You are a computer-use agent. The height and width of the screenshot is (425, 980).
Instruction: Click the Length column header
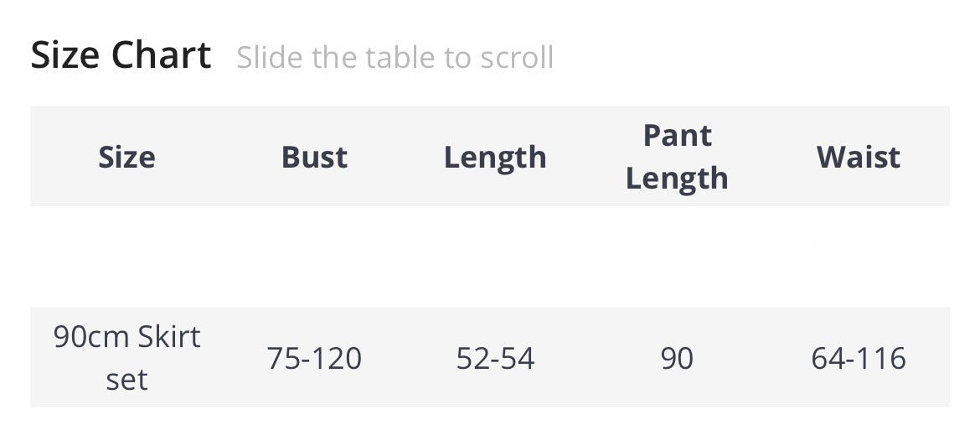click(495, 157)
